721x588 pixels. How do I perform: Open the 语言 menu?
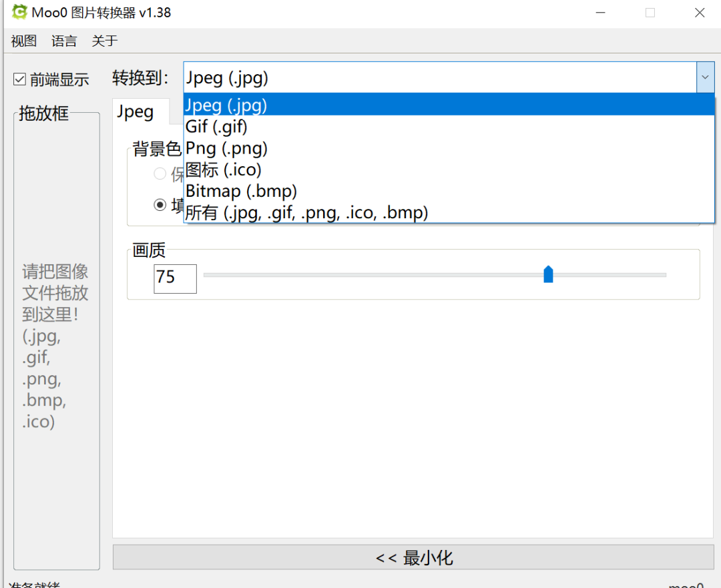pos(64,41)
